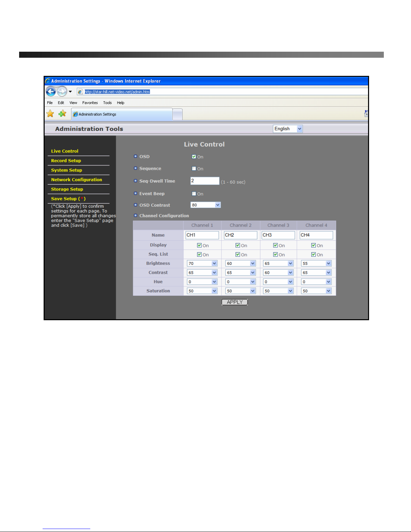
Task: Open the Storage Setup page
Action: point(67,189)
